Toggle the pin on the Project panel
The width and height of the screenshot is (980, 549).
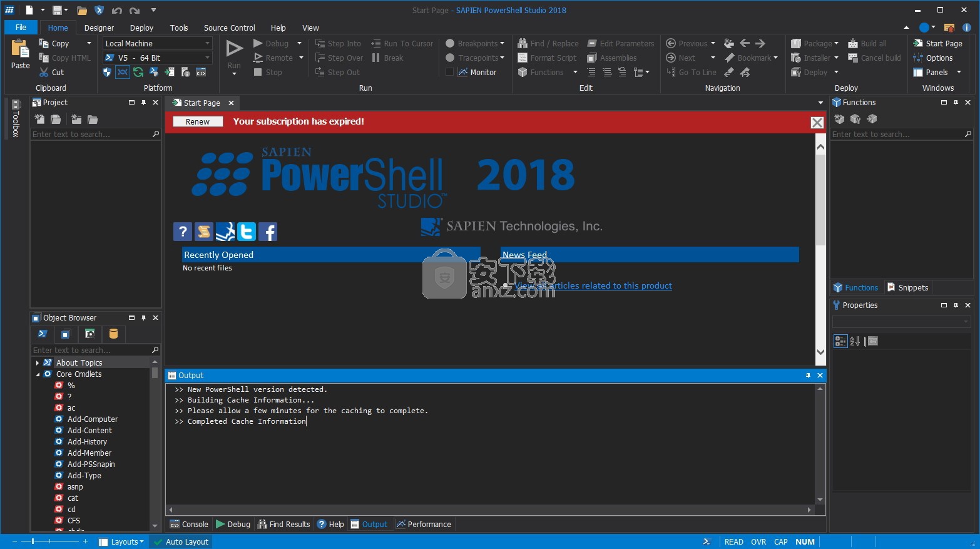143,103
